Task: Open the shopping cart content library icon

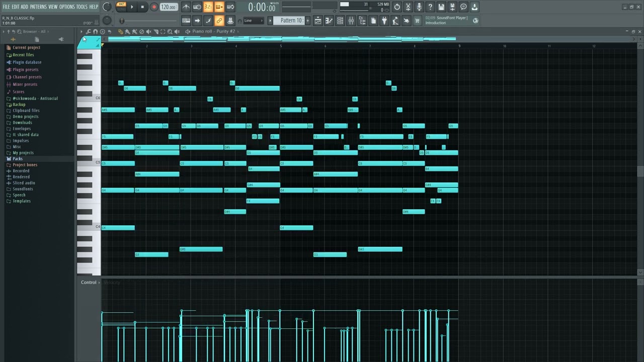Action: coord(417,21)
